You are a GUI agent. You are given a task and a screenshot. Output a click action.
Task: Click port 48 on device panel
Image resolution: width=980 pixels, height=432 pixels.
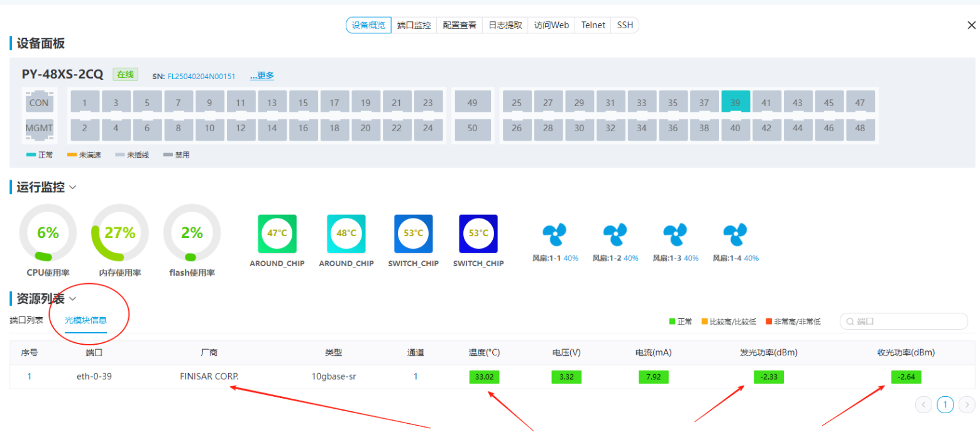(860, 129)
